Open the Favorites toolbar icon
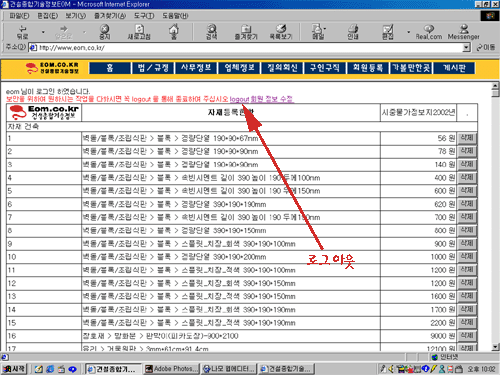This screenshot has height=375, width=500. coord(246,32)
